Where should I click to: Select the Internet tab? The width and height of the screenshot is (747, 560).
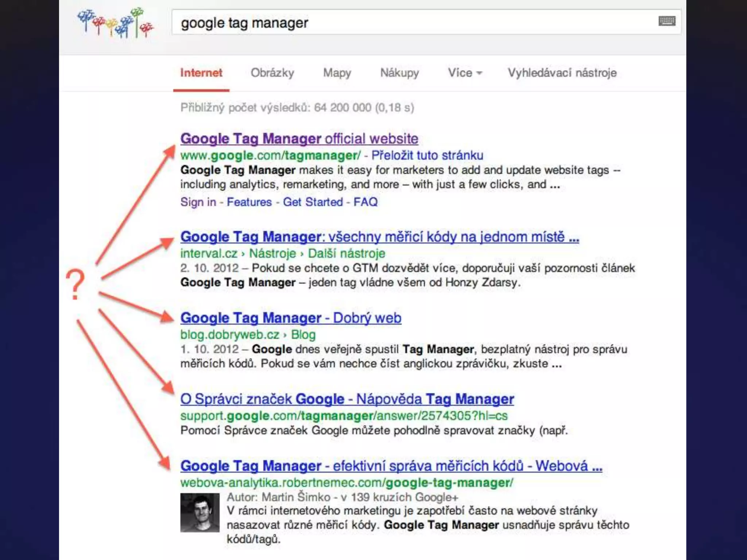[201, 73]
